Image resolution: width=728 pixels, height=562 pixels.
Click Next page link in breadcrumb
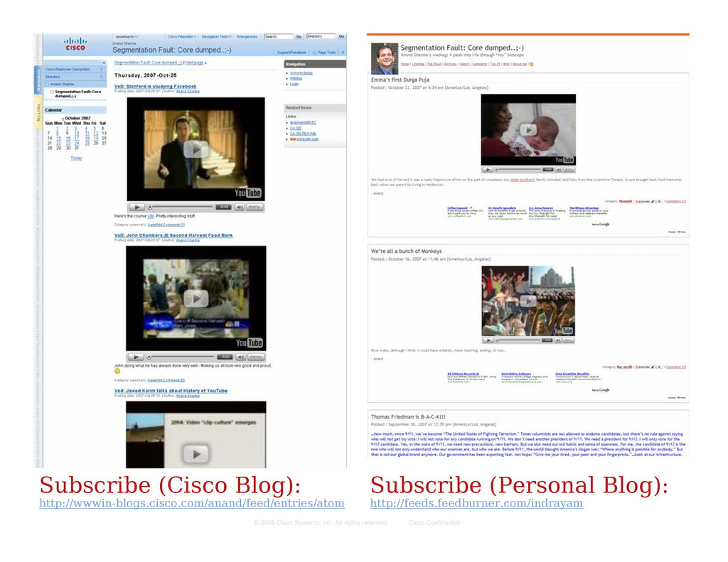[195, 63]
